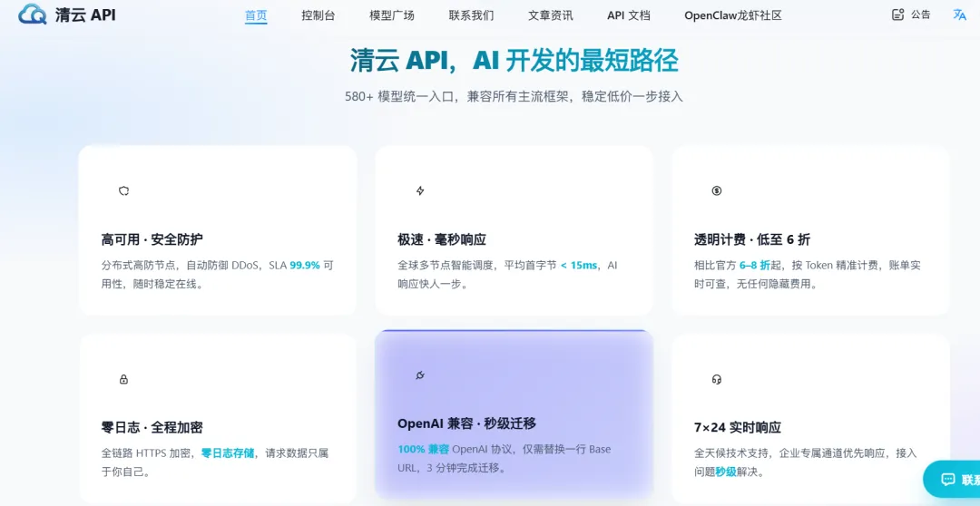The image size is (980, 506).
Task: Click the < 15ms highlighted text
Action: coord(579,265)
